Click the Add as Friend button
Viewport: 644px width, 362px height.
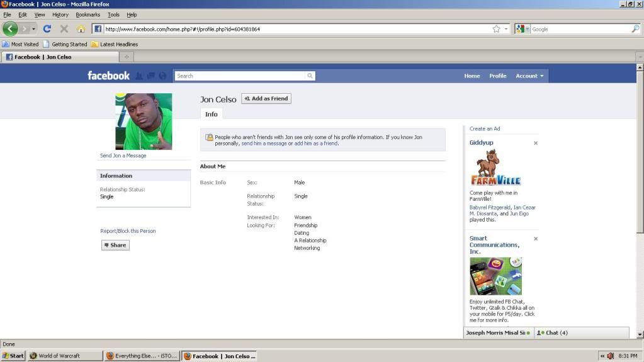pos(266,99)
